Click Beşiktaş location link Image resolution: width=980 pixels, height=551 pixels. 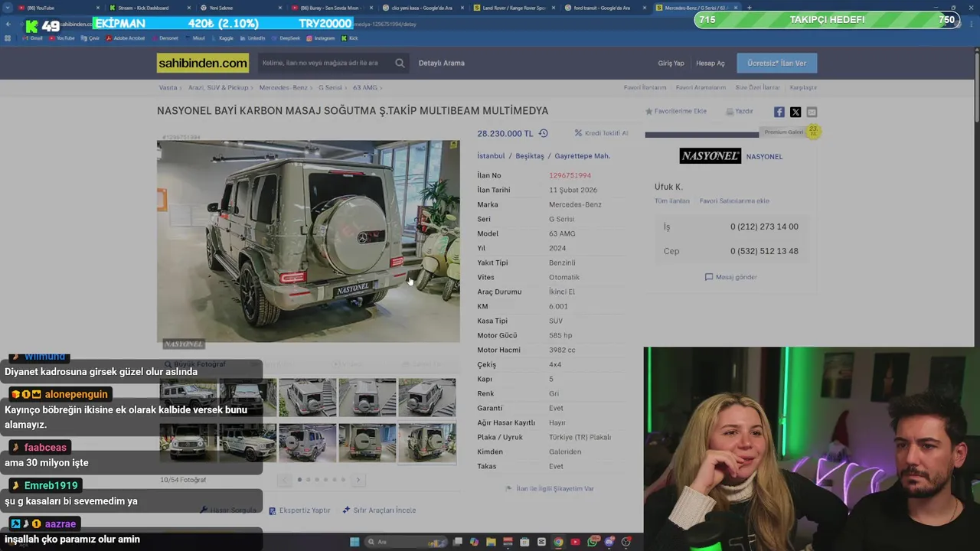click(x=530, y=156)
